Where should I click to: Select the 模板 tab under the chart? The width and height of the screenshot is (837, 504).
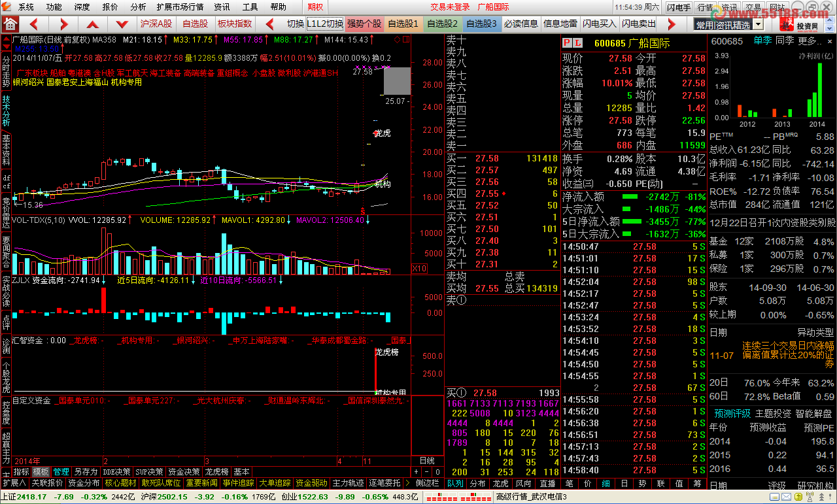coord(41,471)
